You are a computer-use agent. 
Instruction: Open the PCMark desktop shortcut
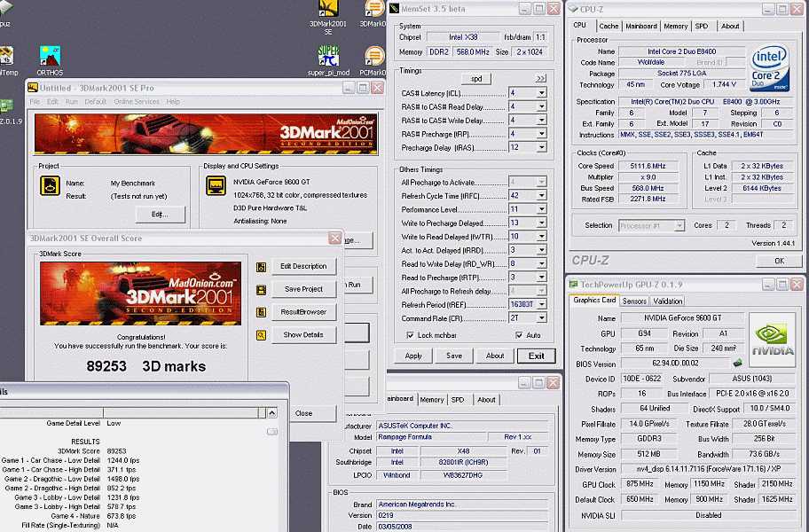[373, 61]
